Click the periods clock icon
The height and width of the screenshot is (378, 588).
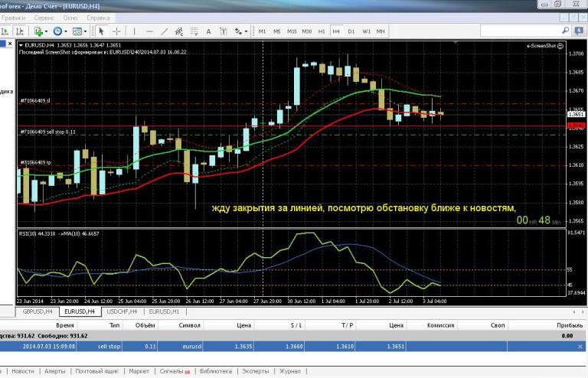[x=57, y=31]
